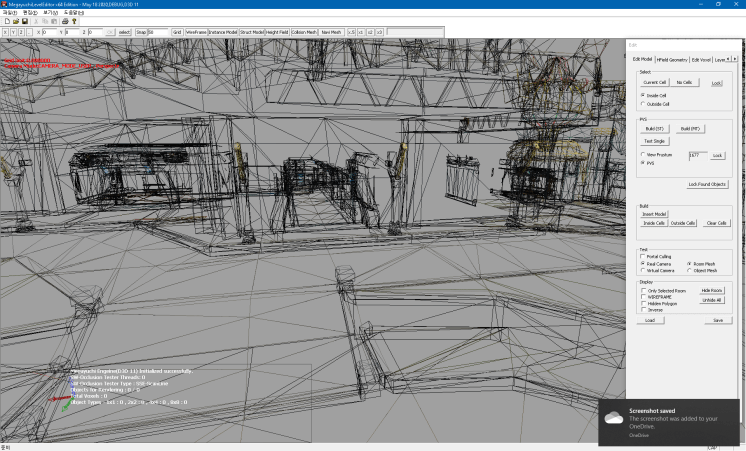Click the Lock Found Objects button
Image resolution: width=746 pixels, height=451 pixels.
pyautogui.click(x=707, y=184)
